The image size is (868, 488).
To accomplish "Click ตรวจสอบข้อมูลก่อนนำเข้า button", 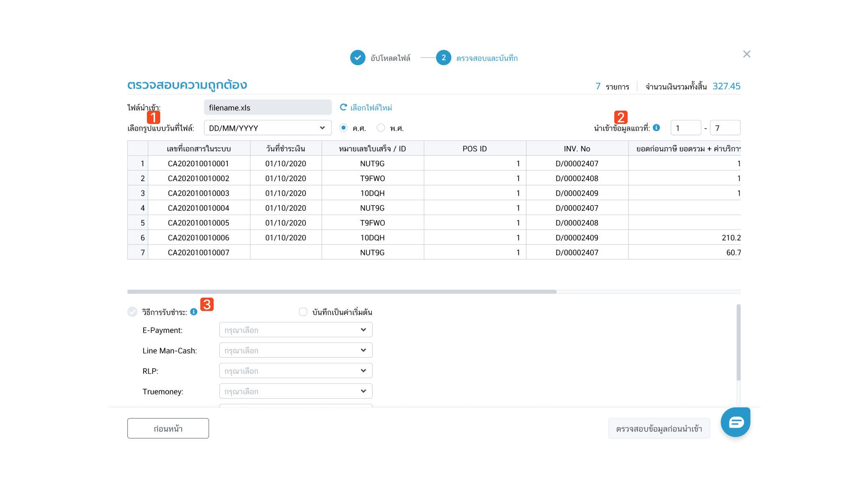I will point(659,428).
